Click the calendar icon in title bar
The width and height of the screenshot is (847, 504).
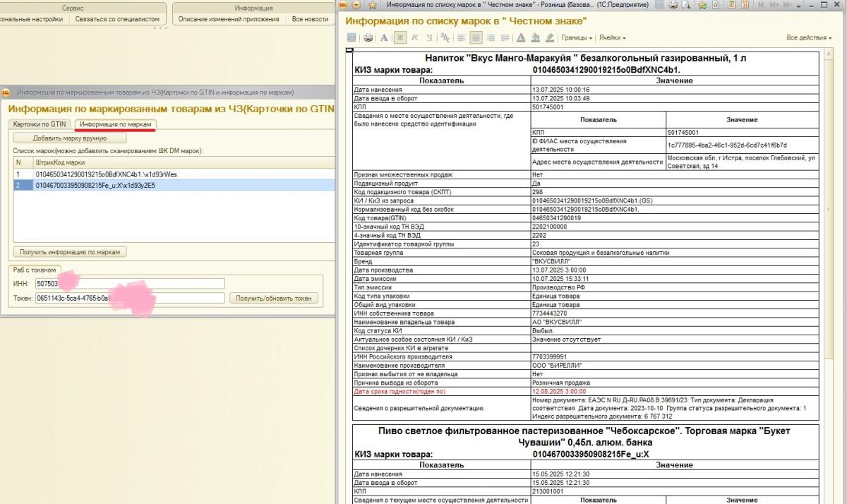pyautogui.click(x=745, y=5)
